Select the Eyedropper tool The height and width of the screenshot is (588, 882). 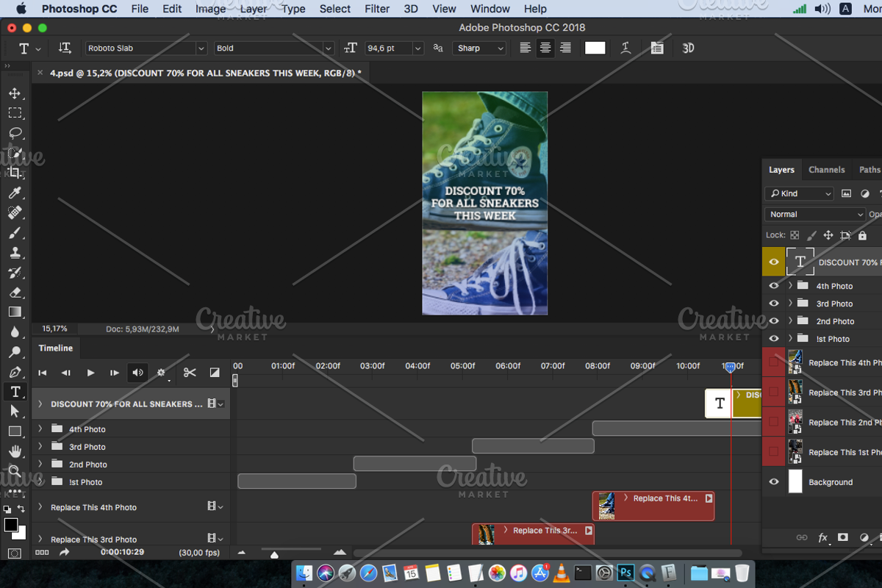tap(15, 193)
